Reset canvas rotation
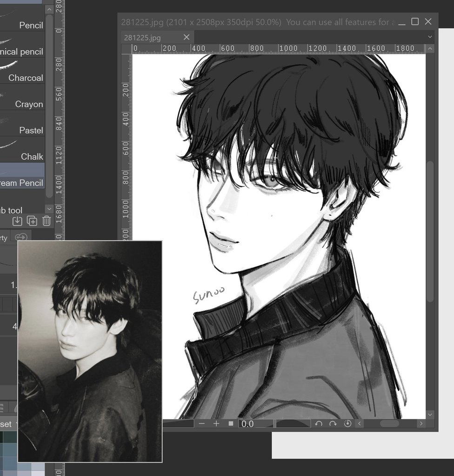The width and height of the screenshot is (454, 476). click(x=347, y=423)
